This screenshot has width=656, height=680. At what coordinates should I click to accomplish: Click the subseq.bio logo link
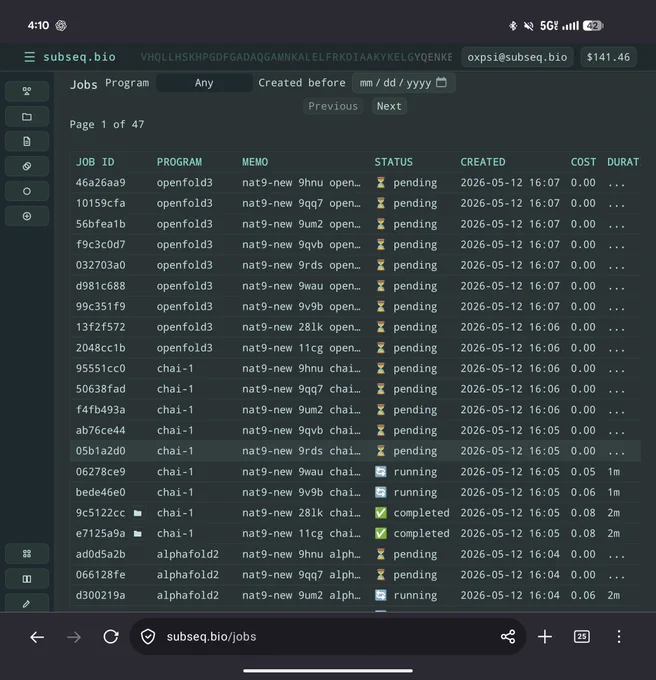79,57
